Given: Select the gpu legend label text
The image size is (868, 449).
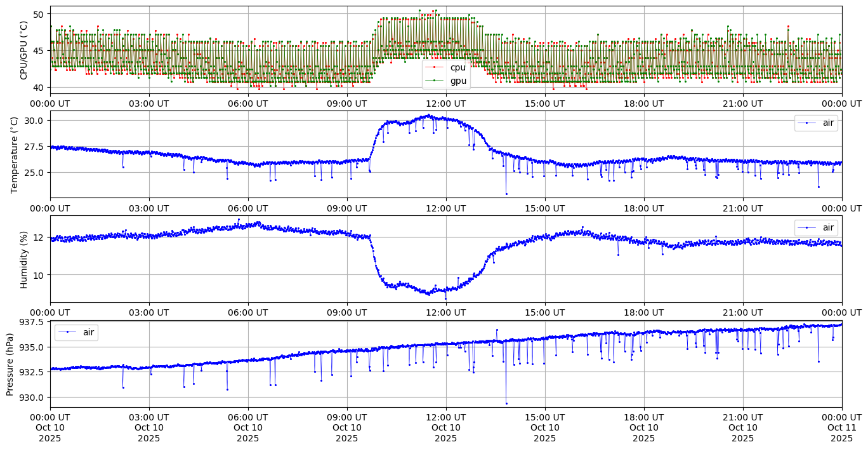Looking at the screenshot, I should (457, 81).
